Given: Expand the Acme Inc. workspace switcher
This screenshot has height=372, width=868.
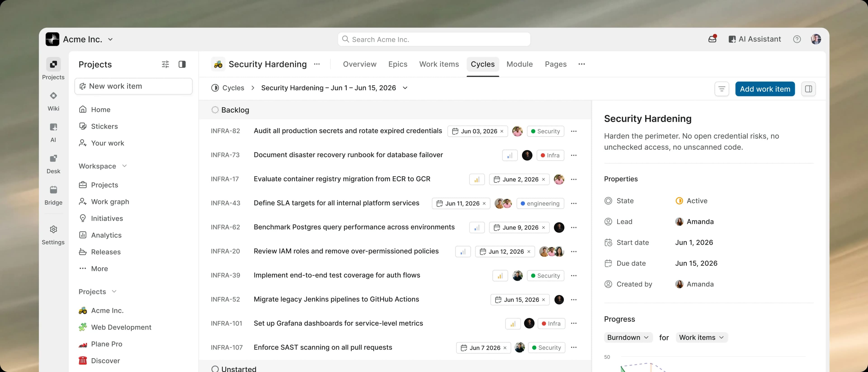Looking at the screenshot, I should [x=110, y=39].
